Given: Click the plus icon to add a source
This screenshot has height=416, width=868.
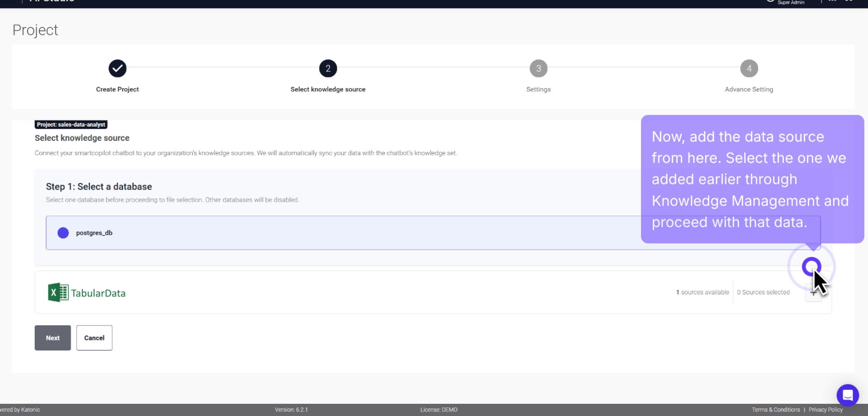Looking at the screenshot, I should click(813, 293).
